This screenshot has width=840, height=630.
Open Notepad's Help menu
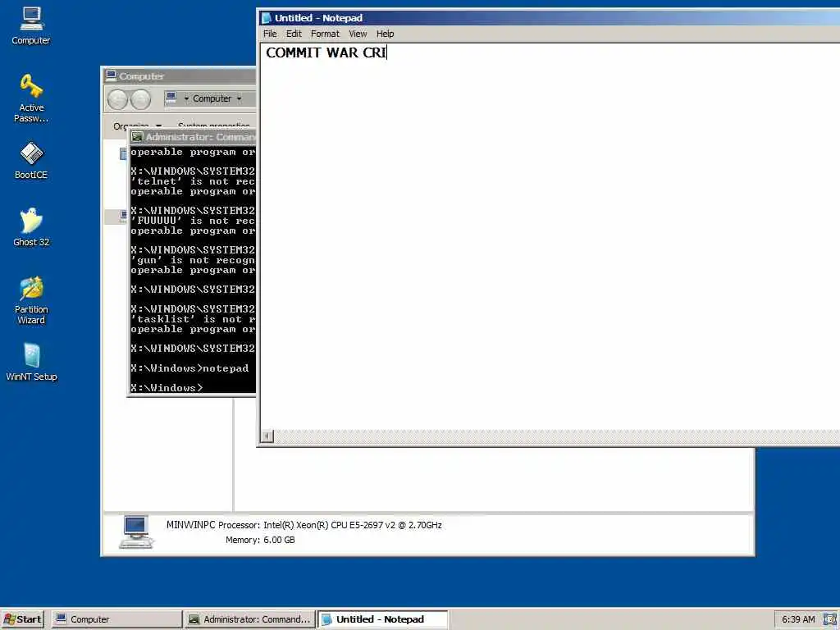(x=385, y=34)
